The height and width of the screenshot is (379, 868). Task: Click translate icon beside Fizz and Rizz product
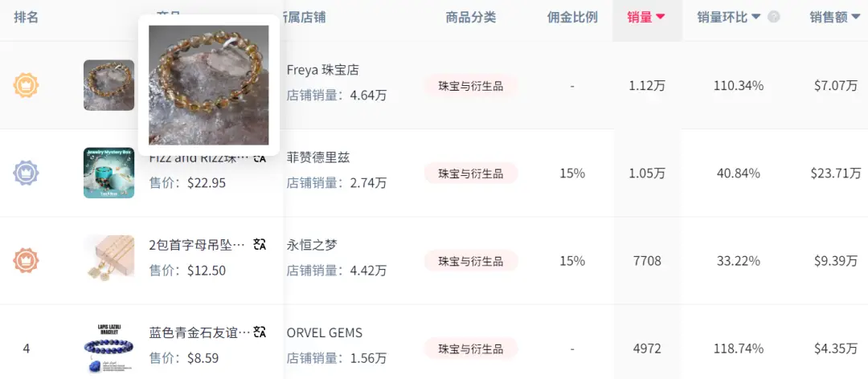point(260,158)
